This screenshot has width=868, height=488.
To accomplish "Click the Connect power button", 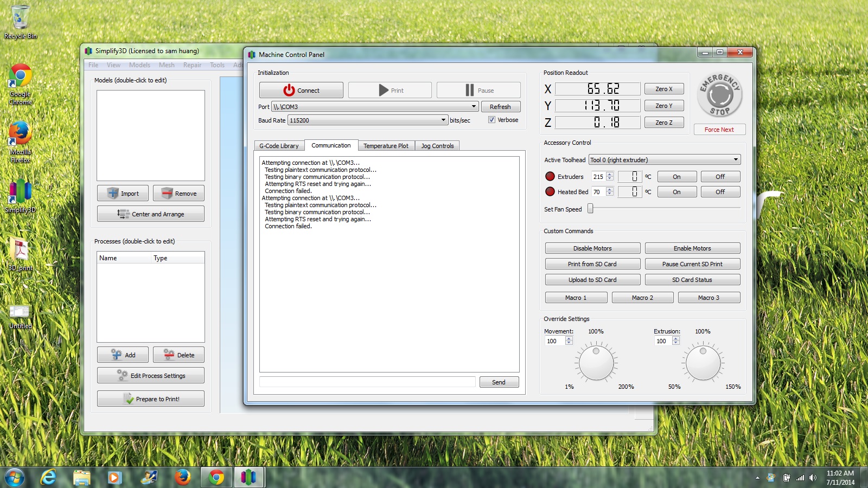I will point(301,90).
